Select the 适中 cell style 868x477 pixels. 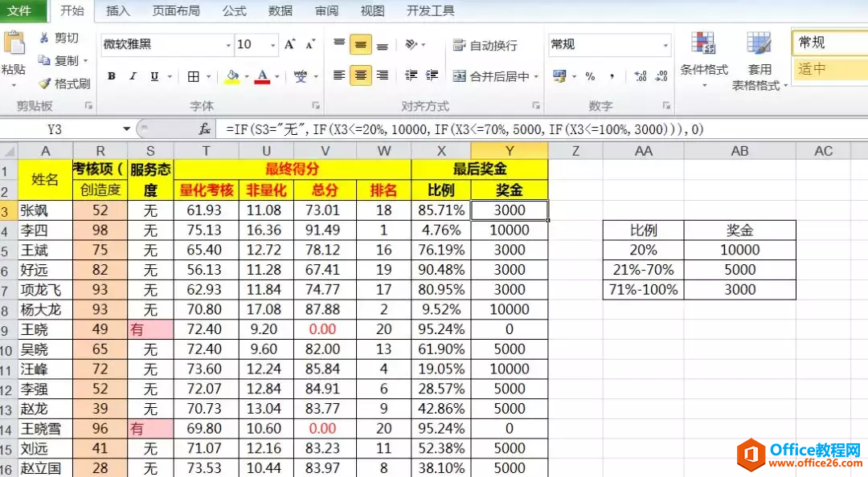tap(830, 69)
